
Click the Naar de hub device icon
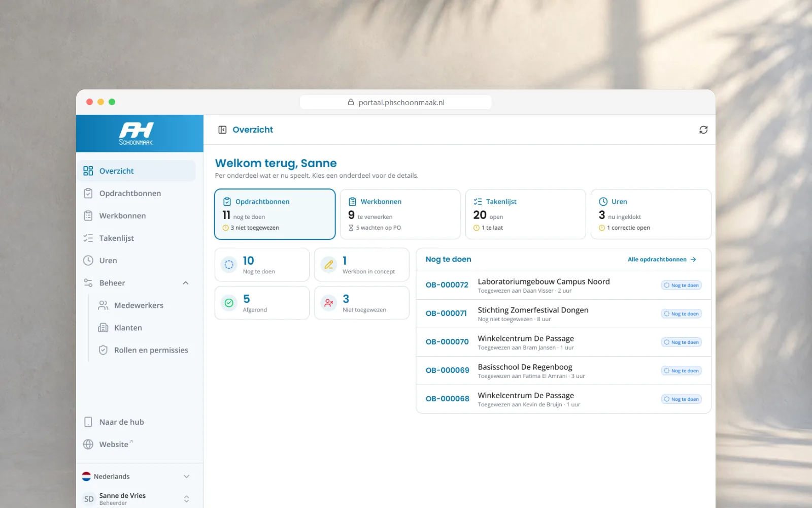[x=88, y=422]
